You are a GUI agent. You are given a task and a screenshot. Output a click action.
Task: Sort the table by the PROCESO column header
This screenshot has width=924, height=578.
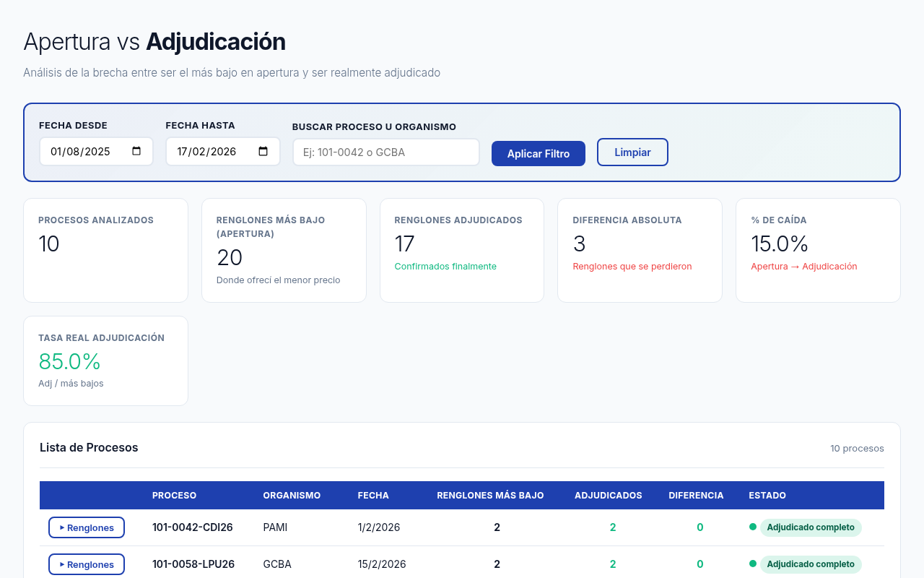coord(174,495)
